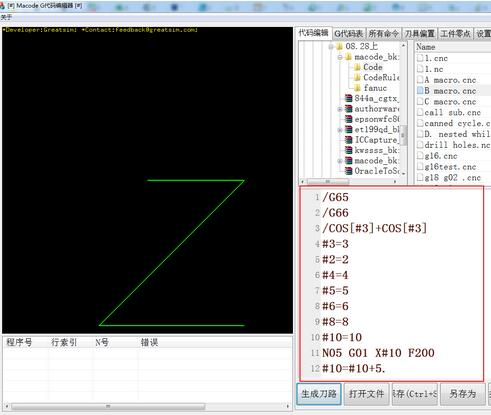Select the CodeRule folder icon
This screenshot has height=415, width=491.
(357, 78)
